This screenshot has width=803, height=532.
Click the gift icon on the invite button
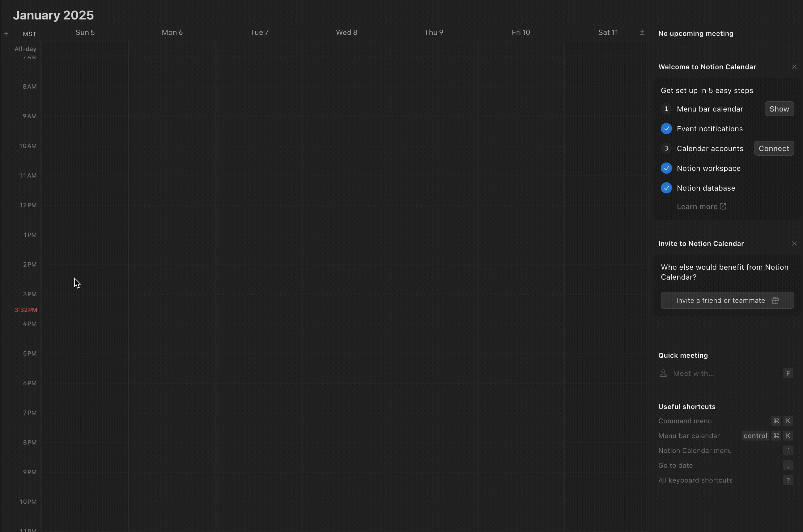[775, 300]
